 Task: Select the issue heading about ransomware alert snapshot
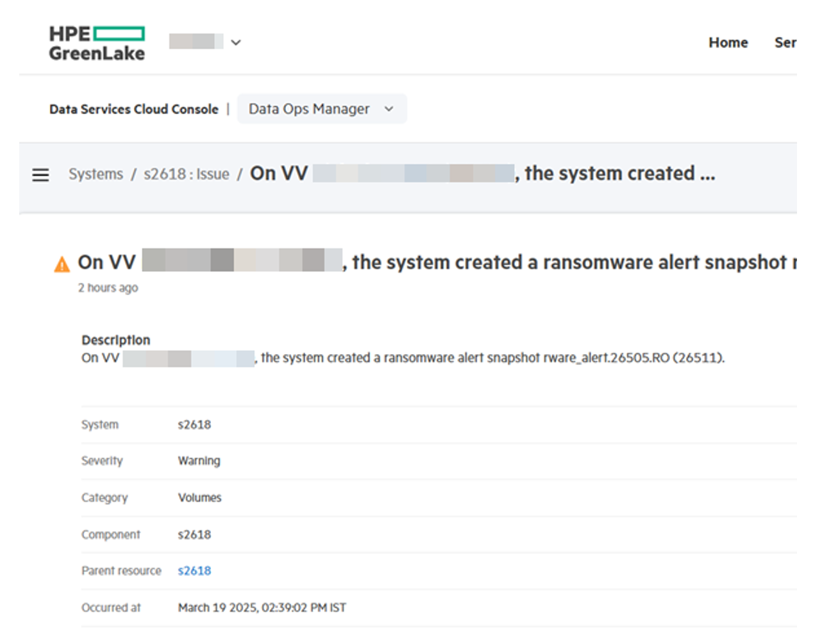pyautogui.click(x=437, y=262)
